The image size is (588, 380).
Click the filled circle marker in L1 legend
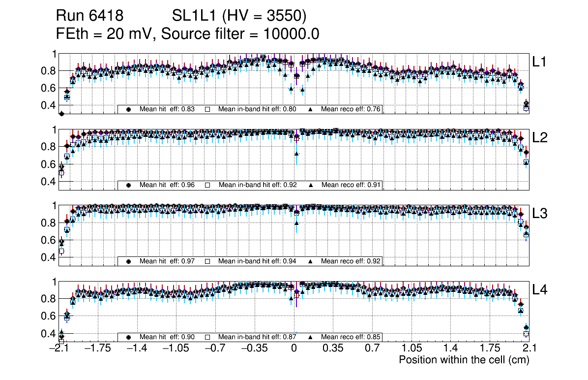pos(129,109)
